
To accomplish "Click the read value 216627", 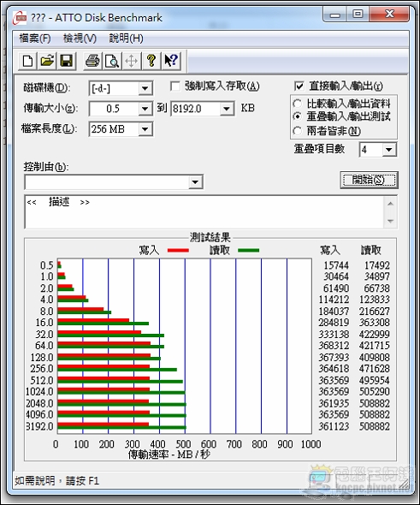I will point(375,312).
